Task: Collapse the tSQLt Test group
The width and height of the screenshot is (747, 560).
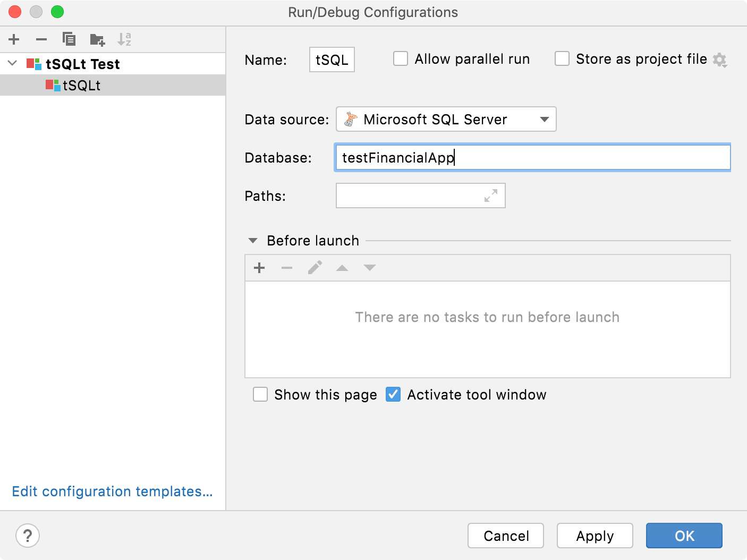Action: click(x=12, y=63)
